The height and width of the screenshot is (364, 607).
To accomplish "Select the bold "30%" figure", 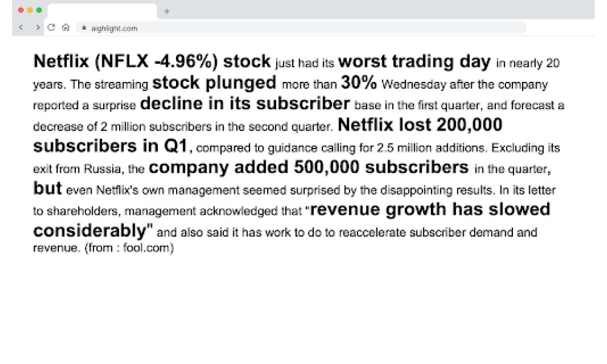I will (x=359, y=82).
